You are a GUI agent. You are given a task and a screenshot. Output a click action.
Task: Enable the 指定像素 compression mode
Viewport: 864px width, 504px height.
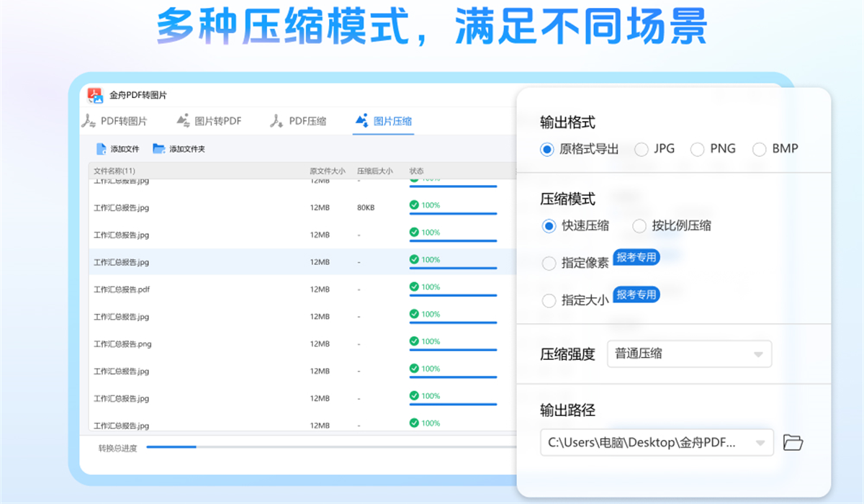tap(549, 264)
